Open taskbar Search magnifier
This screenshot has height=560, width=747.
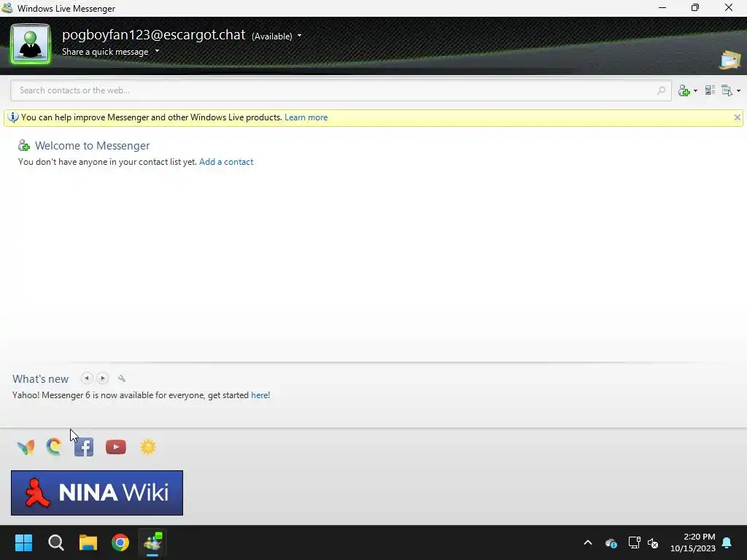(x=55, y=542)
